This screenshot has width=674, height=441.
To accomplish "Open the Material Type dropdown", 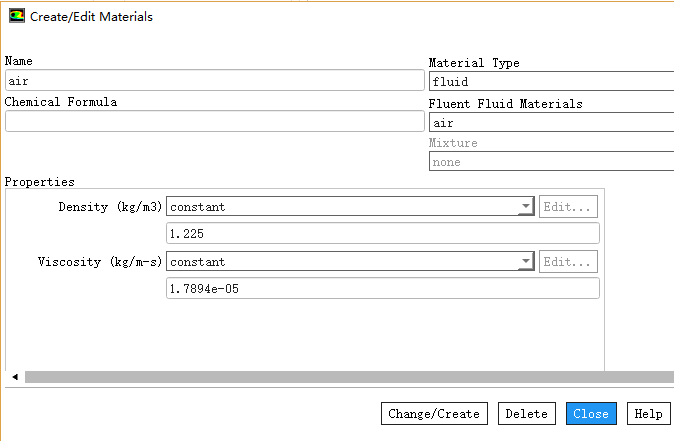I will coord(550,82).
